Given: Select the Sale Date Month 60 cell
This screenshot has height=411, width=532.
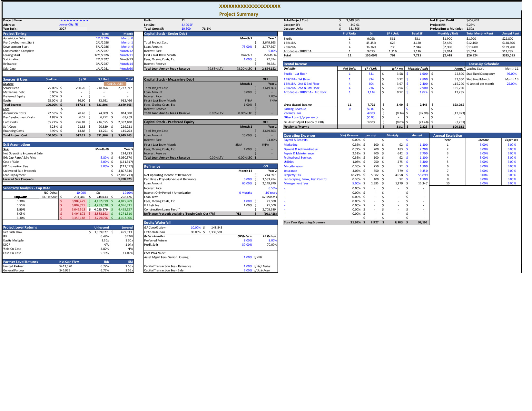Looking at the screenshot, I should [x=126, y=69].
